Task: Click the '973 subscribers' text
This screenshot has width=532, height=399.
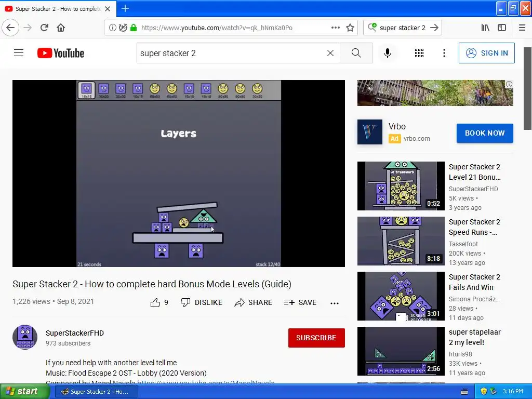Action: (68, 343)
